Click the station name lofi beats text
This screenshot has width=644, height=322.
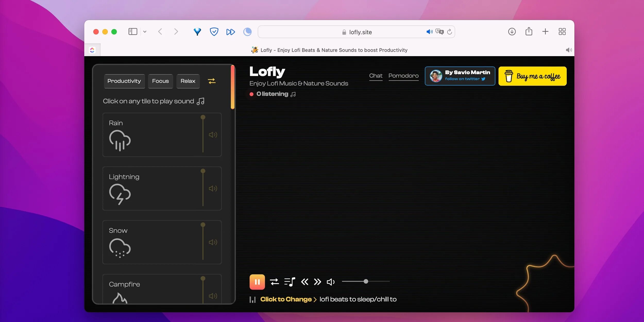[358, 299]
